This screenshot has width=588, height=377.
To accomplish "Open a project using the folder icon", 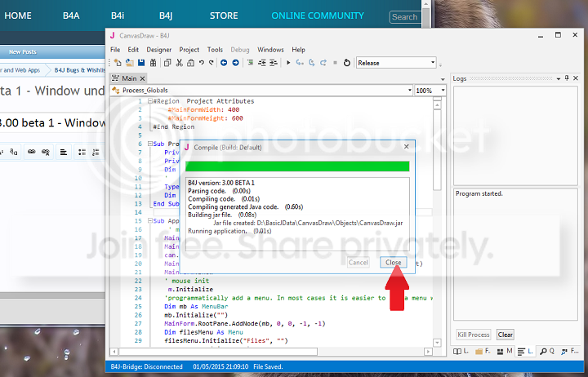I will pos(129,63).
